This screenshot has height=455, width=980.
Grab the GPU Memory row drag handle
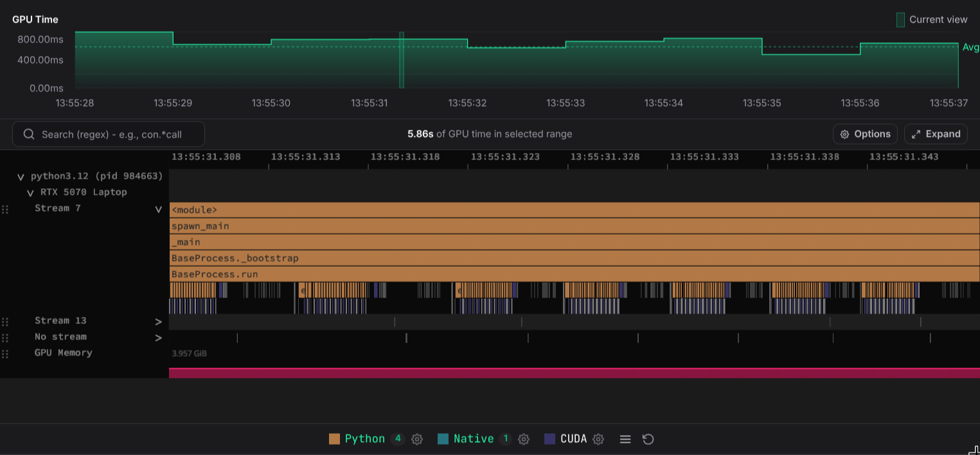pos(5,353)
